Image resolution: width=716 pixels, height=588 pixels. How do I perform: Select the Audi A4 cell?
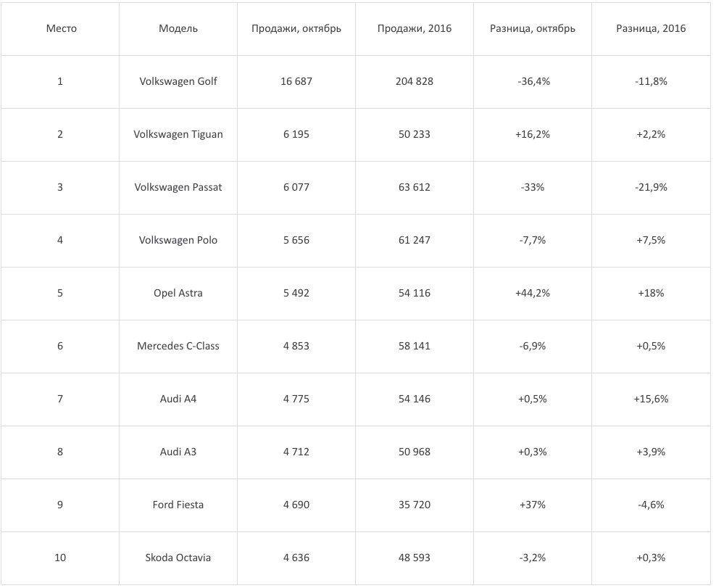pyautogui.click(x=178, y=399)
